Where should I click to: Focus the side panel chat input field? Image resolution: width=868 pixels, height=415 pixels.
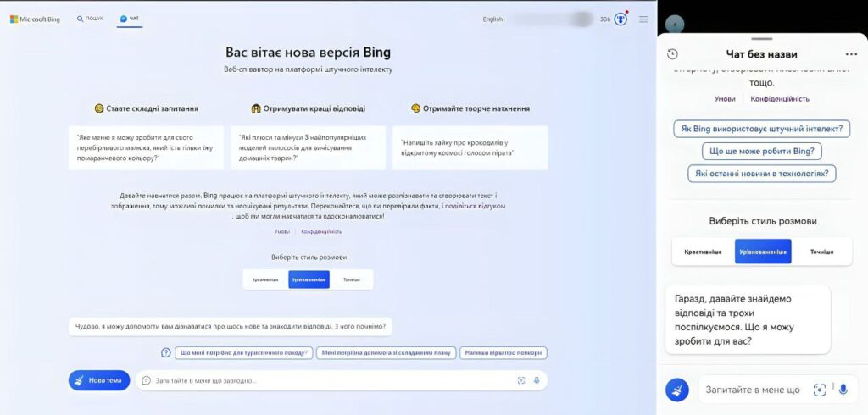pyautogui.click(x=778, y=390)
